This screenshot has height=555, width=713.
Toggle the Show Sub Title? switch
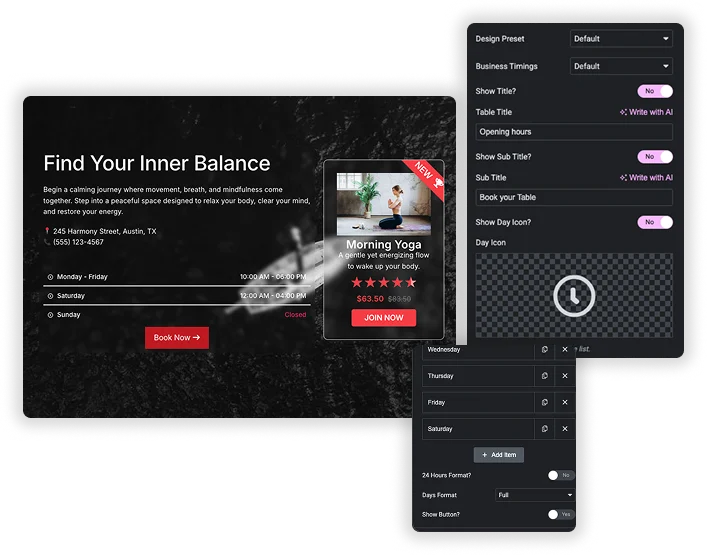click(x=655, y=156)
